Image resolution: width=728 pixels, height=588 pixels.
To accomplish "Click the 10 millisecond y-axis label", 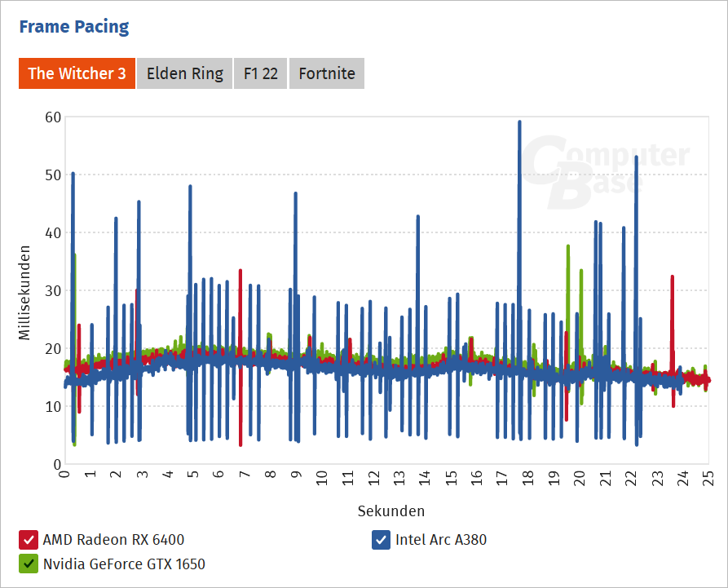I will [53, 406].
